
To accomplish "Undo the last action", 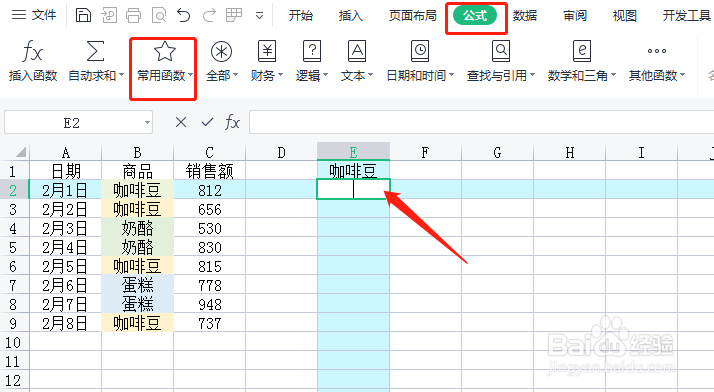I will point(184,15).
